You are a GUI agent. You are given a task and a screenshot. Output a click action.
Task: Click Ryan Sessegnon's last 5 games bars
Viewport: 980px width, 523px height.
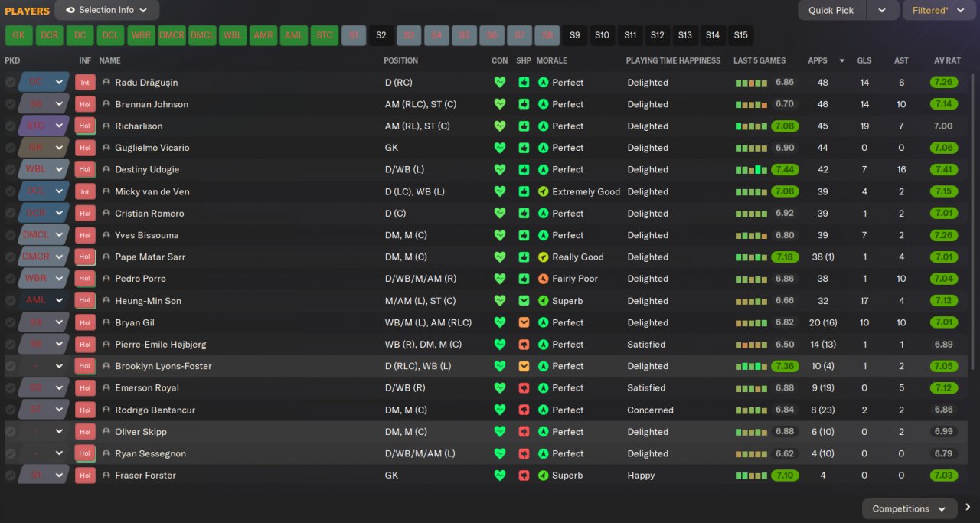pyautogui.click(x=751, y=453)
